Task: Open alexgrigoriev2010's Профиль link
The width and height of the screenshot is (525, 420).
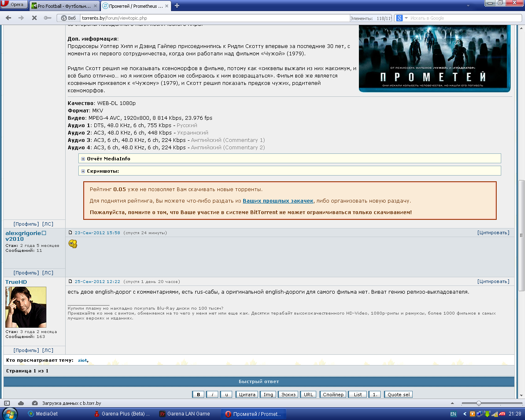Action: 26,273
